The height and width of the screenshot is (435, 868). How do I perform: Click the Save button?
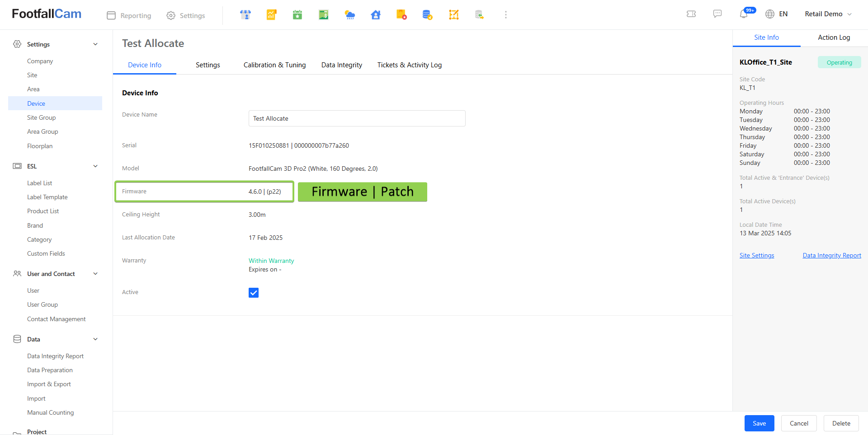759,423
